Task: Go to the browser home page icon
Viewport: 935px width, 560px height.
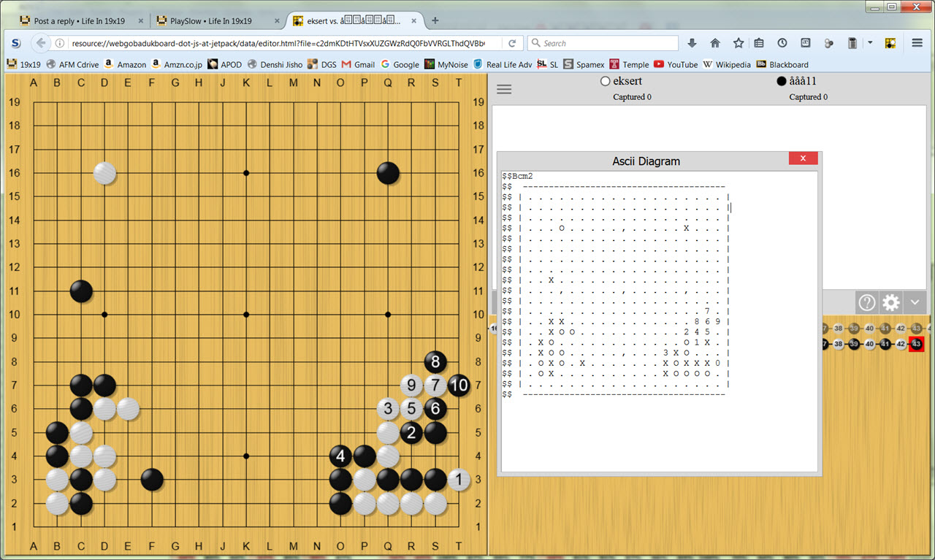Action: tap(715, 43)
